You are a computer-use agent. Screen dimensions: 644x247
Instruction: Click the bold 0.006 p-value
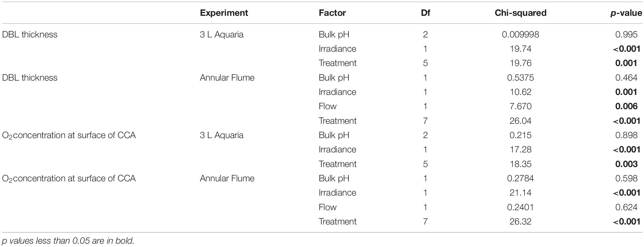(626, 106)
